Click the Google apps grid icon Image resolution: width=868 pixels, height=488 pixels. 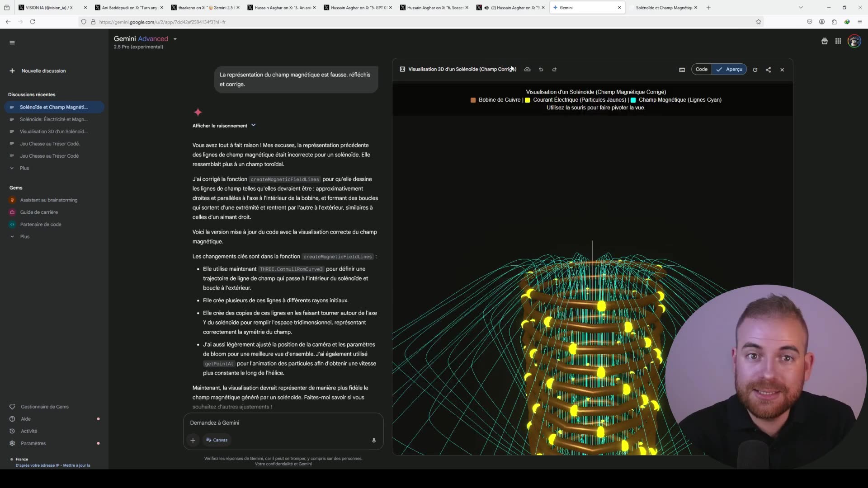[x=838, y=41]
